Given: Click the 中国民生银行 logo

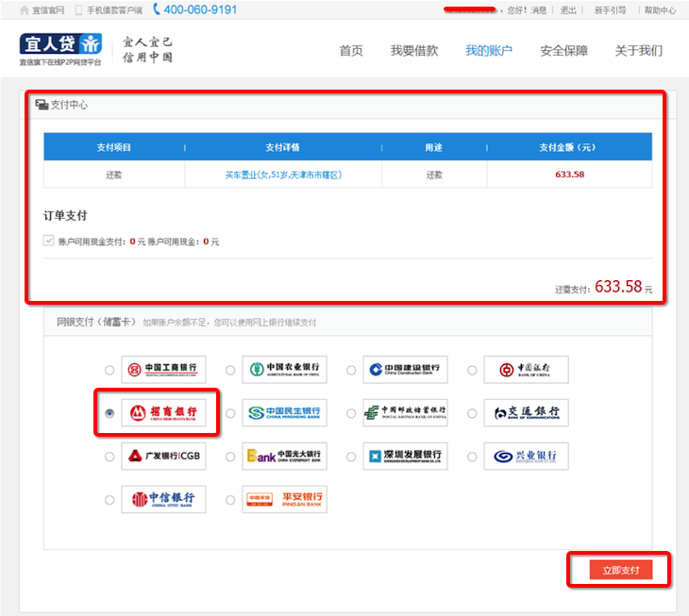Looking at the screenshot, I should coord(284,413).
